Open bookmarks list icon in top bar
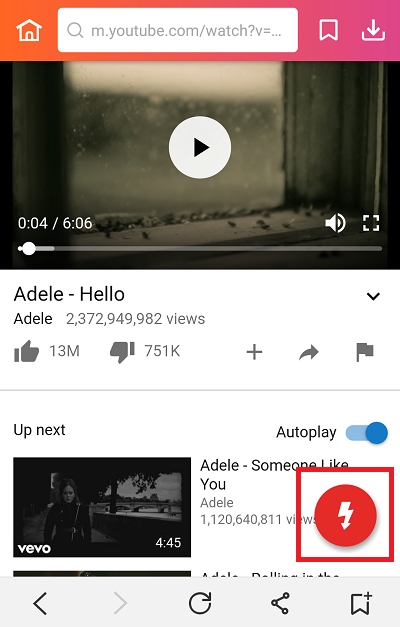The image size is (400, 627). pos(328,30)
